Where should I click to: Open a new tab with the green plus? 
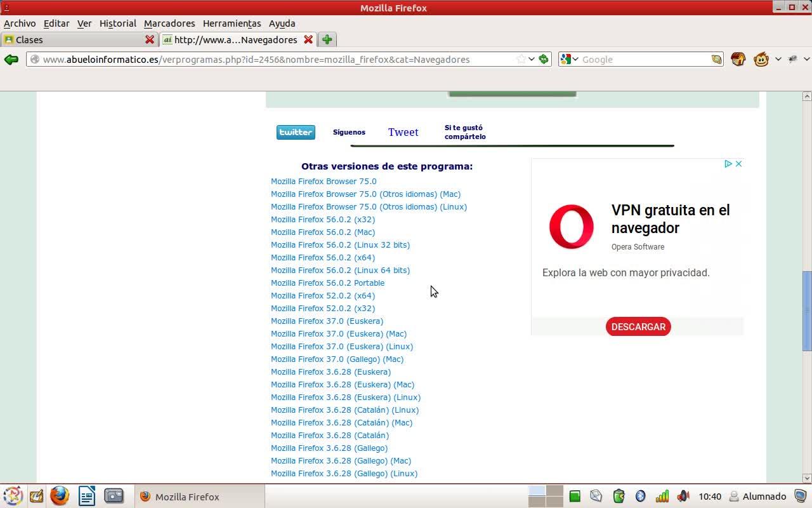327,39
